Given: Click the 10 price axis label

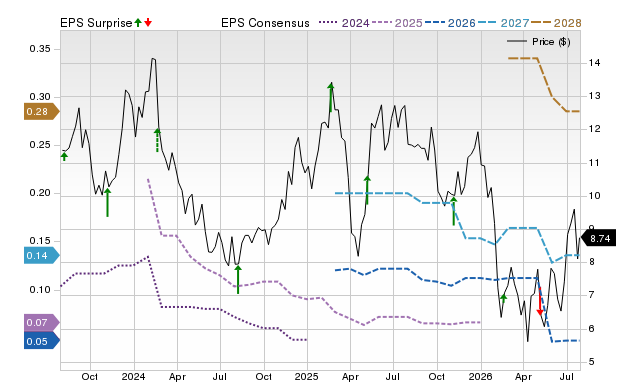Looking at the screenshot, I should tap(594, 196).
